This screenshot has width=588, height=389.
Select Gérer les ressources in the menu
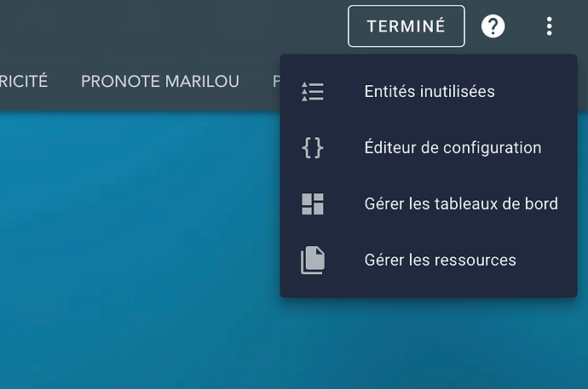429,260
